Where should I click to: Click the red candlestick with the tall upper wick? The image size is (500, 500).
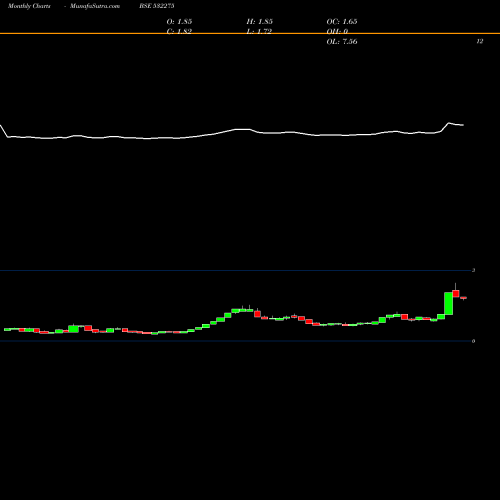(x=456, y=293)
